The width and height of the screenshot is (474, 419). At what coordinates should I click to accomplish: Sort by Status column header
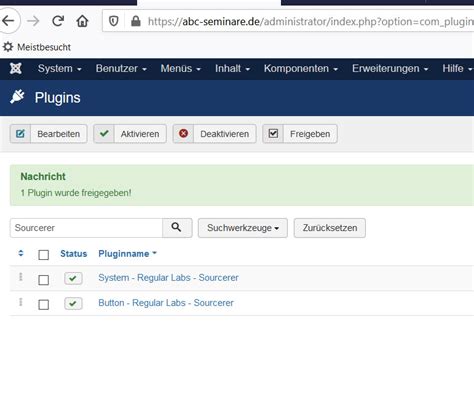pos(73,254)
